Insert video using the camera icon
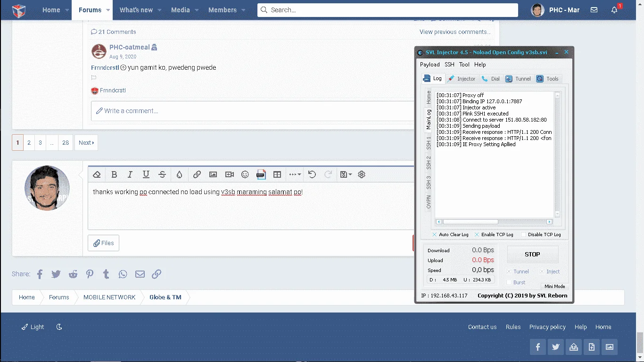The height and width of the screenshot is (362, 644). pos(230,174)
